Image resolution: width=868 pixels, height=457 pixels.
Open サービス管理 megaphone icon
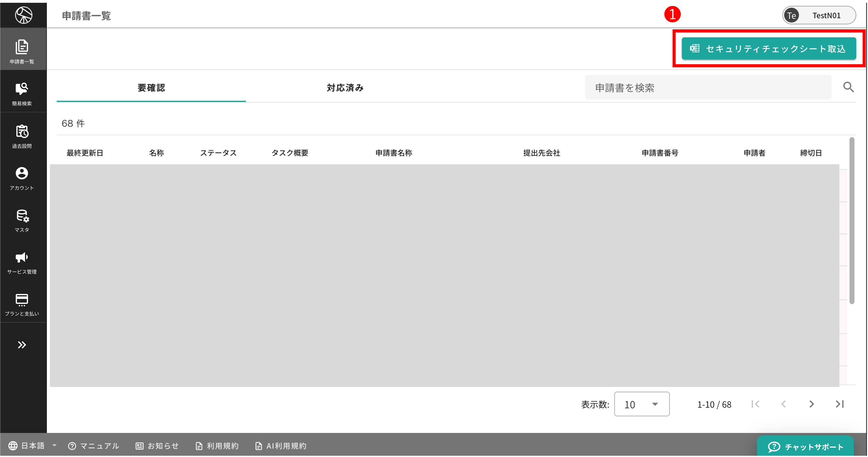point(22,262)
